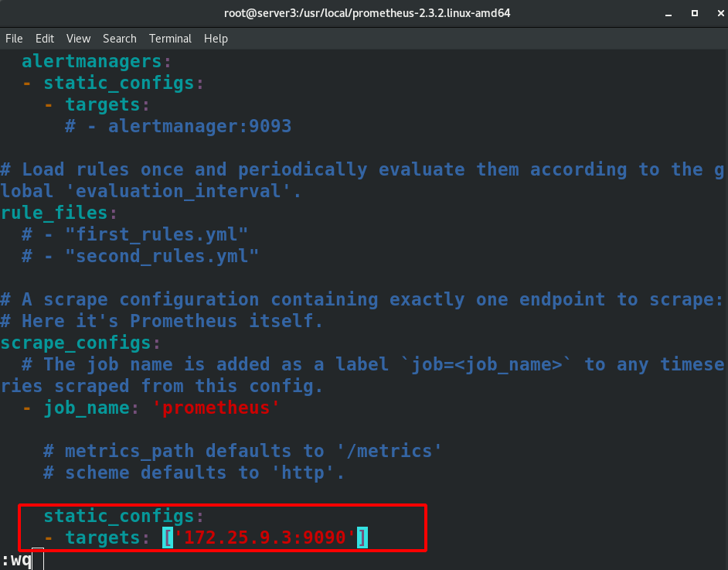Click 'ries scraped from this config.' line
Image resolution: width=728 pixels, height=570 pixels.
click(x=162, y=386)
